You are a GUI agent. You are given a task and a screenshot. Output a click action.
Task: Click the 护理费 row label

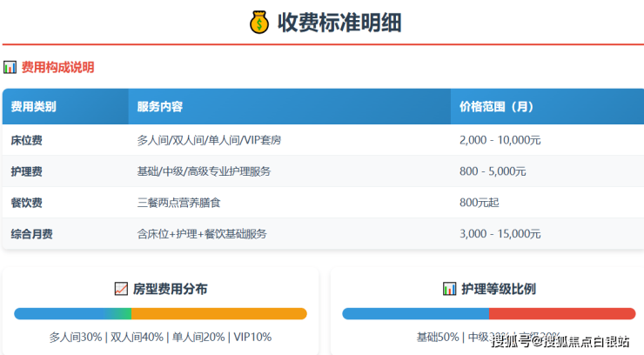coord(27,171)
